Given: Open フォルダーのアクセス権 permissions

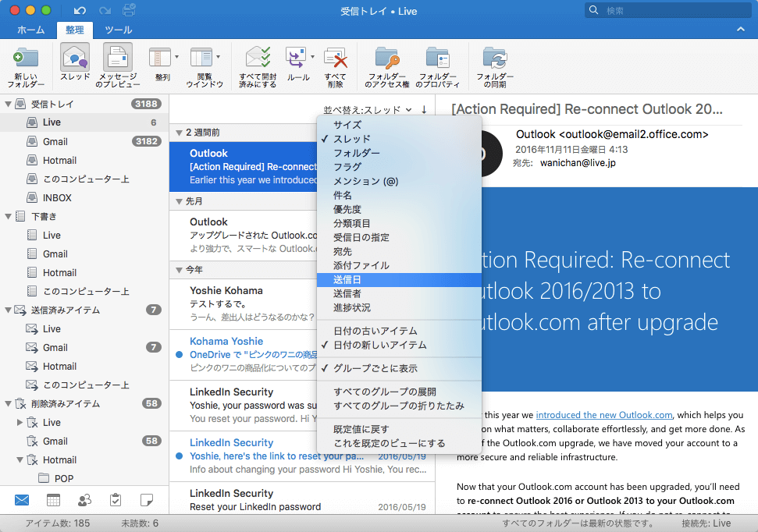Looking at the screenshot, I should pyautogui.click(x=386, y=66).
